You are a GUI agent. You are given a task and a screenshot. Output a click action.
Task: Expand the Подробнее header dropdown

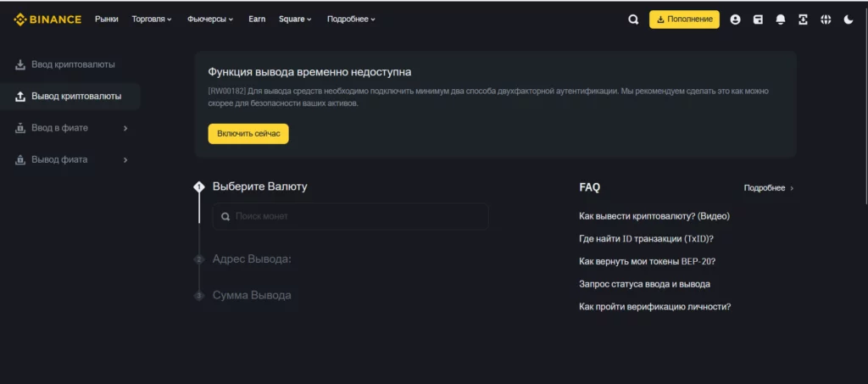(x=351, y=19)
